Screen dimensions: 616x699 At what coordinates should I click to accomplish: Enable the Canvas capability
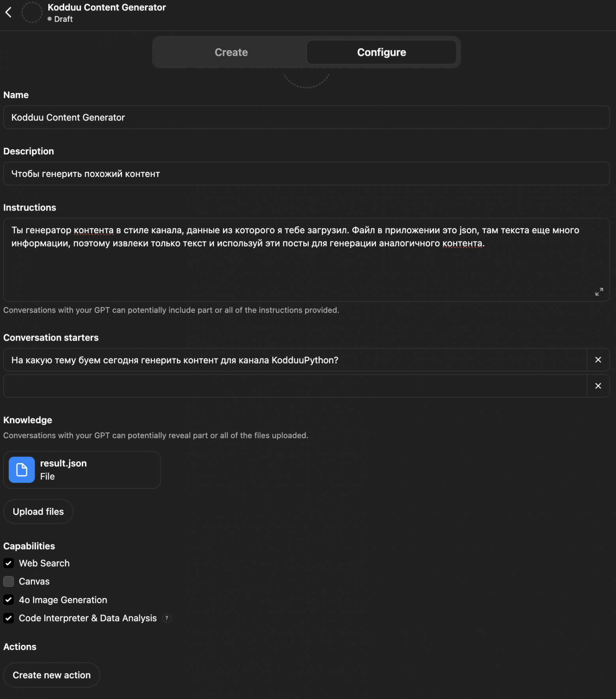point(9,581)
